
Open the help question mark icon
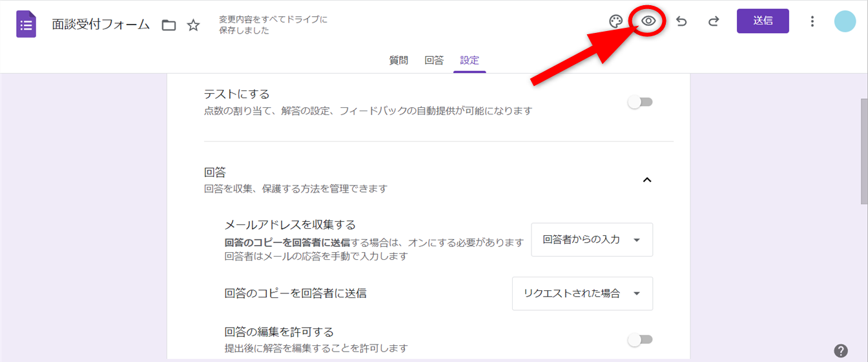coord(841,351)
